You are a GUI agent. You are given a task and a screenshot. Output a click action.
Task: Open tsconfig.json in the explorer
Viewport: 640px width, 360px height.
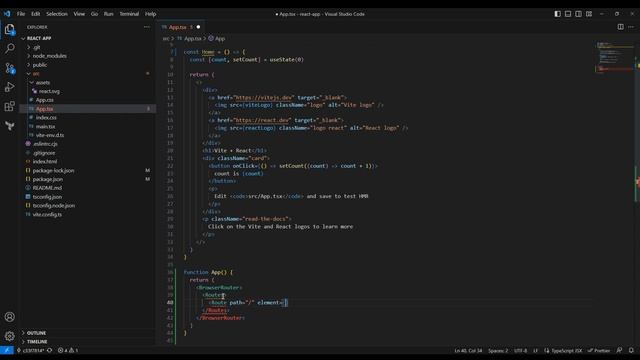[x=47, y=197]
